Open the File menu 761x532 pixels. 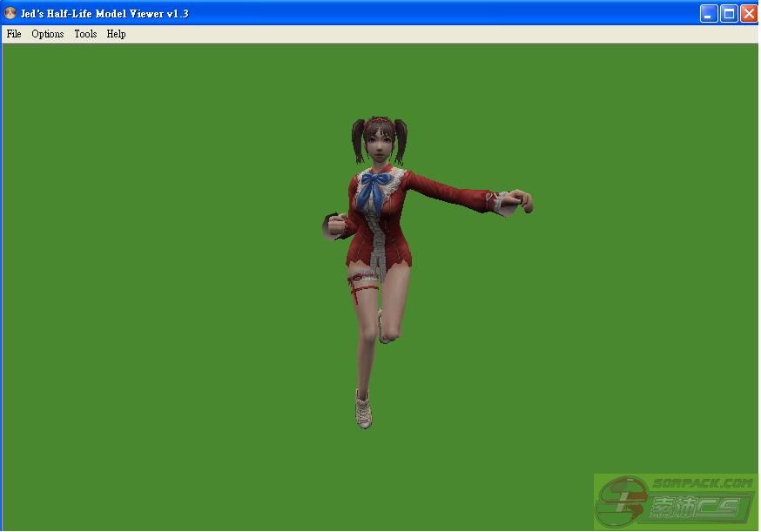coord(14,34)
